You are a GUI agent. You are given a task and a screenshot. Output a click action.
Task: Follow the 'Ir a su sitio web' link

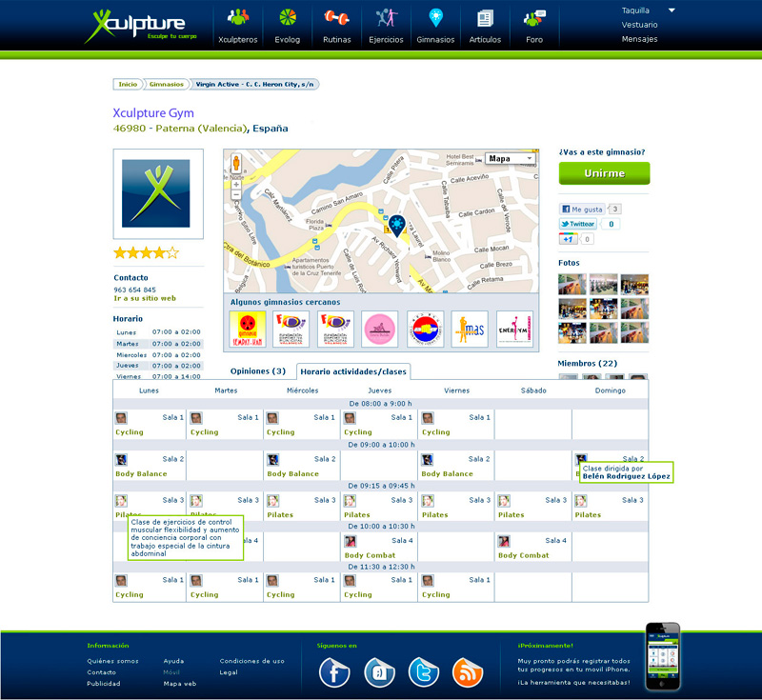point(145,298)
